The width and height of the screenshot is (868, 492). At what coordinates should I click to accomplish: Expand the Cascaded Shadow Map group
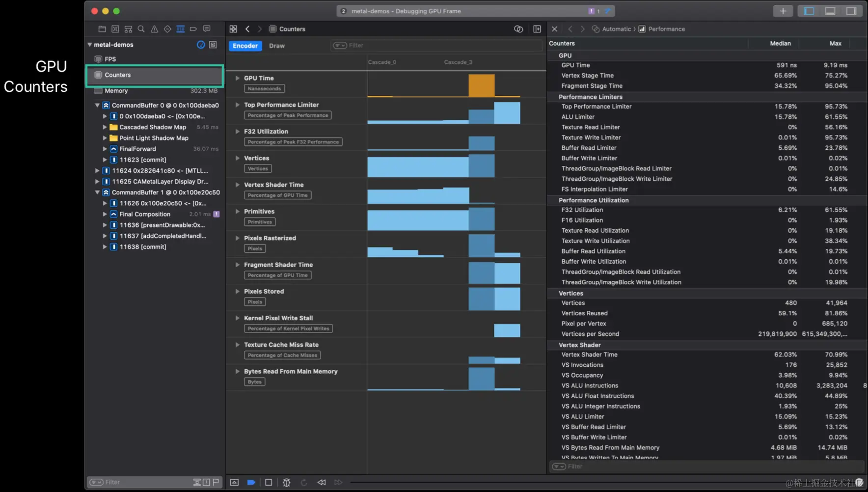(105, 127)
